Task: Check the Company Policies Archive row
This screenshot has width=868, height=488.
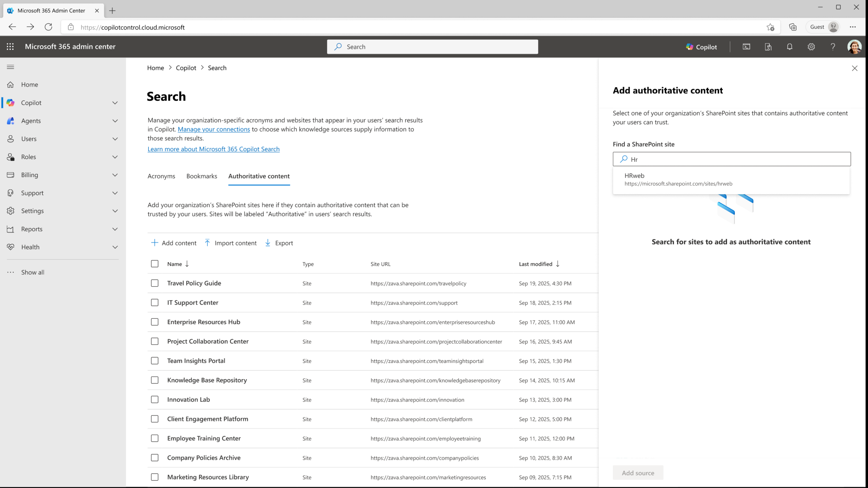Action: pos(155,458)
